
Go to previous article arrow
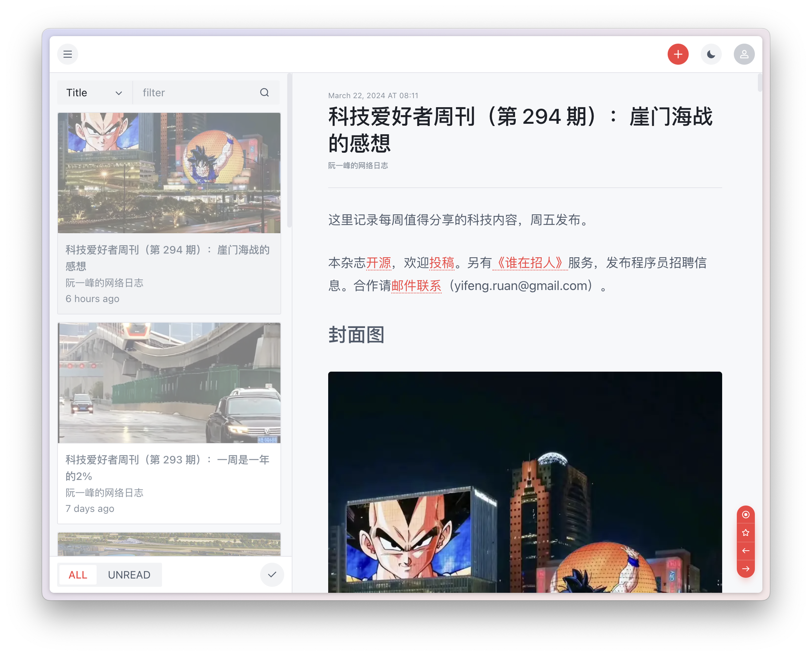tap(745, 551)
